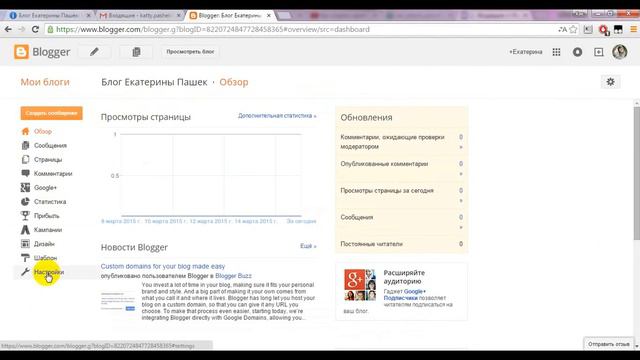Viewport: 640px width, 360px height.
Task: Click the Google notifications circle icon
Action: coord(578,52)
